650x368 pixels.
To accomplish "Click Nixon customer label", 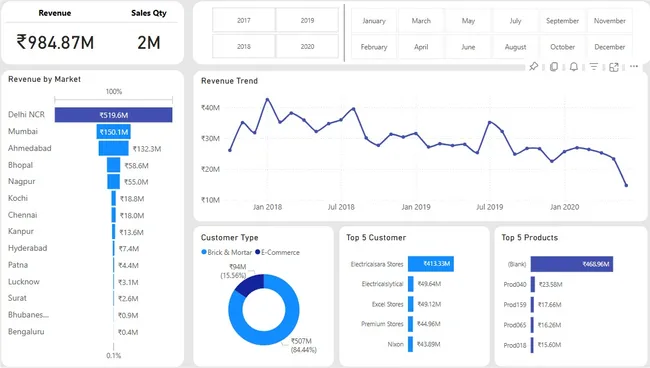I will [395, 344].
